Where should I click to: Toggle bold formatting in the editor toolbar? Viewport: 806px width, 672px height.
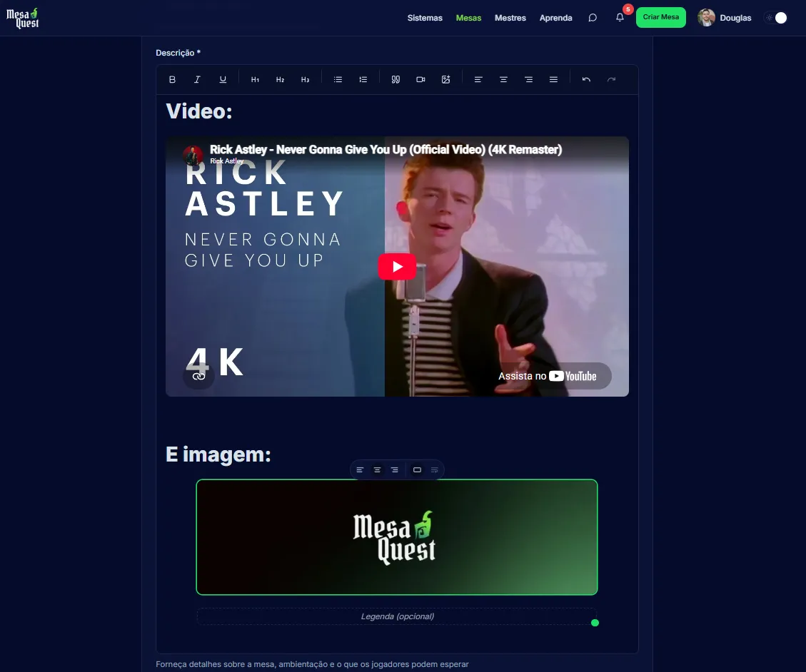point(172,80)
